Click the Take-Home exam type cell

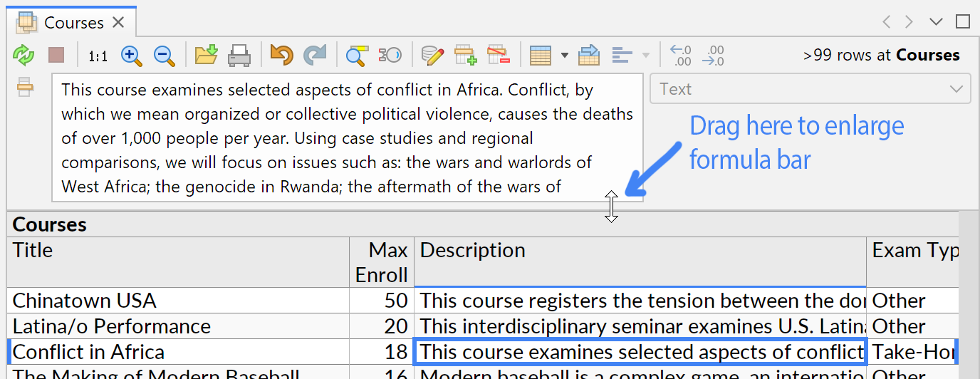912,352
